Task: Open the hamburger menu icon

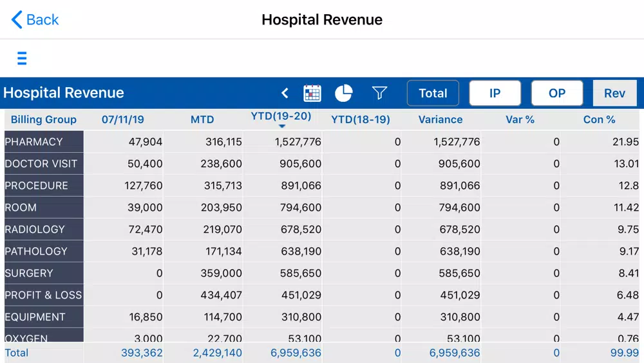Action: 22,59
